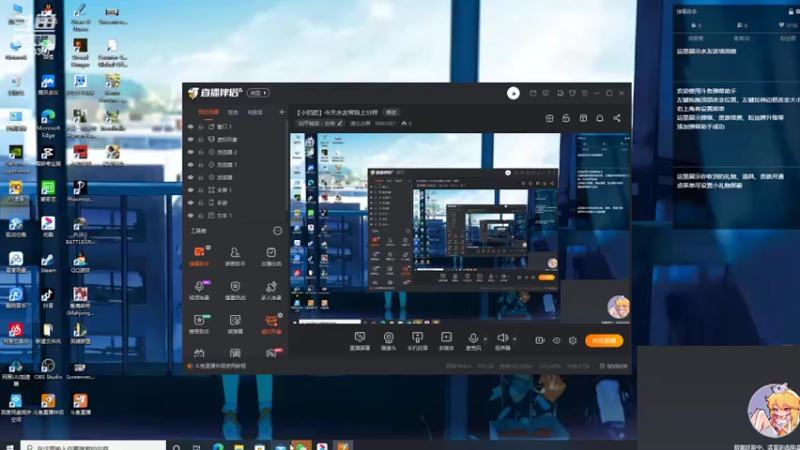Toggle preview eye icon near settings
800x450 pixels.
coord(557,340)
